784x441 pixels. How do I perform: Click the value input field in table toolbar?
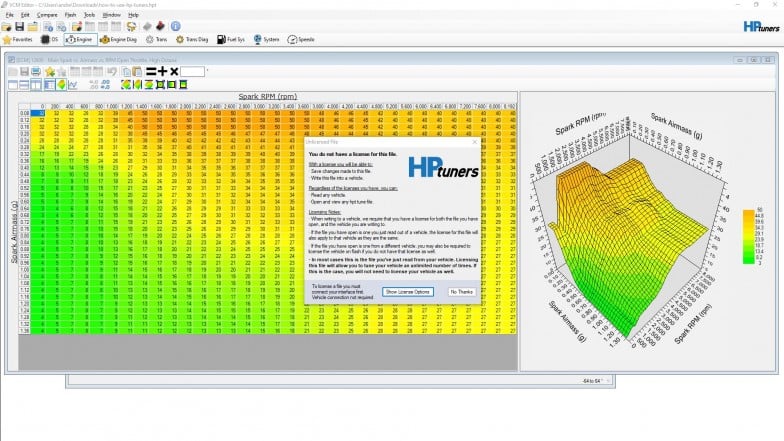(193, 72)
